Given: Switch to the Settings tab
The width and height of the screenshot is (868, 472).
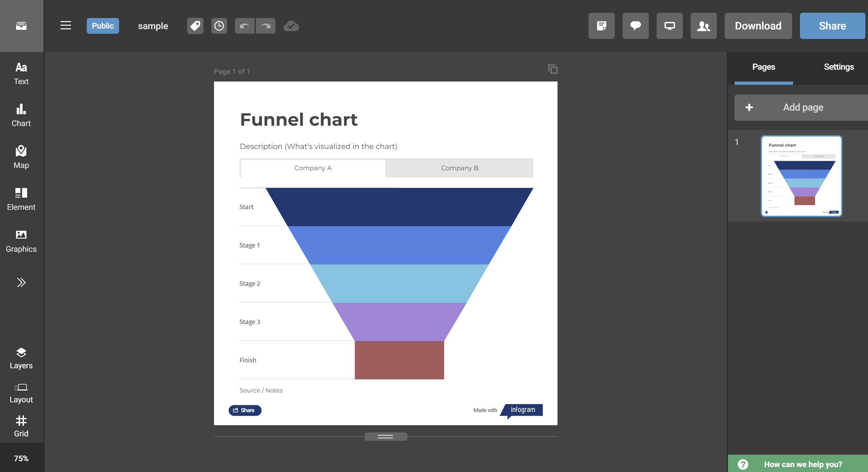Looking at the screenshot, I should click(839, 67).
